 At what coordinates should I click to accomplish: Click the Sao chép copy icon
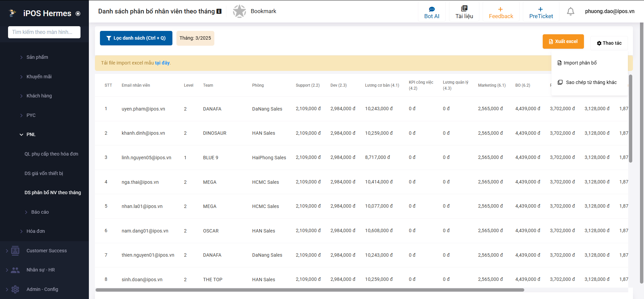point(560,82)
